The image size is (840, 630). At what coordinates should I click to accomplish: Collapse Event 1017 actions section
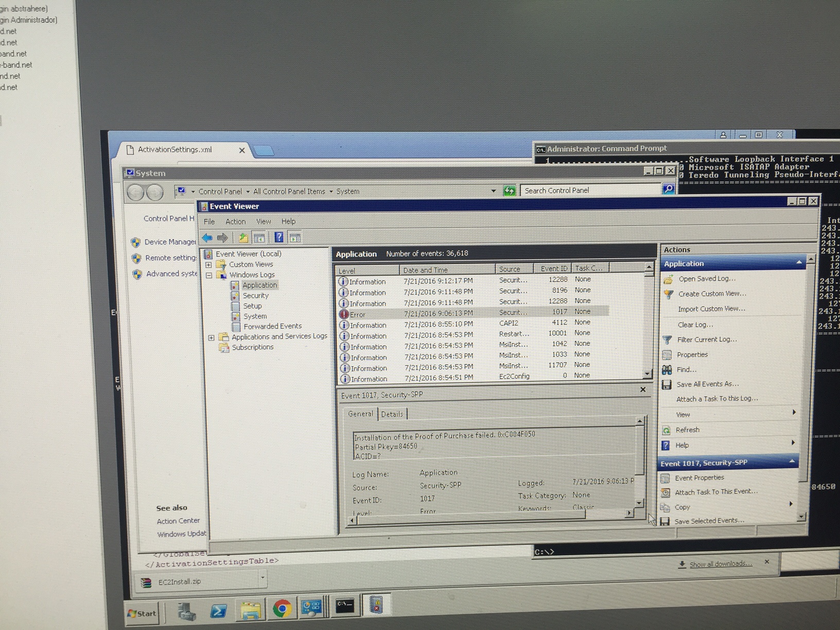click(x=792, y=461)
